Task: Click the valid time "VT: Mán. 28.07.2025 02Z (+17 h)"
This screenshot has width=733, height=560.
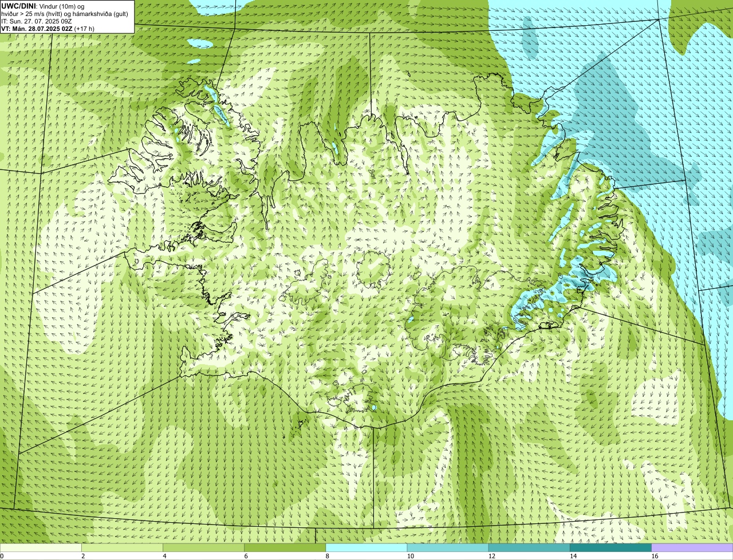Action: coord(48,29)
